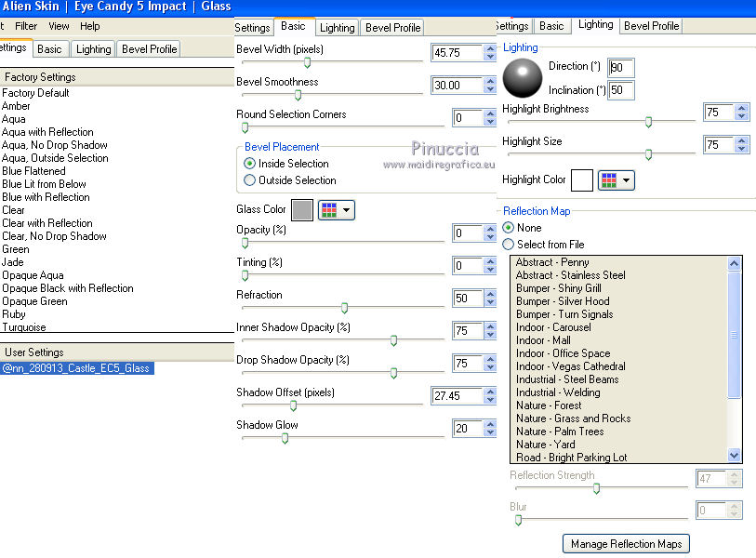
Task: Select the Aqua with Reflection preset
Action: (47, 132)
